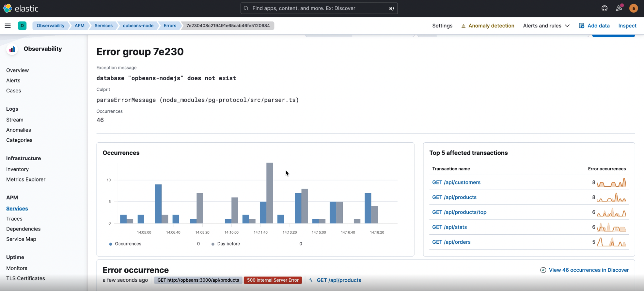Open the Elastic home logo

click(x=21, y=8)
